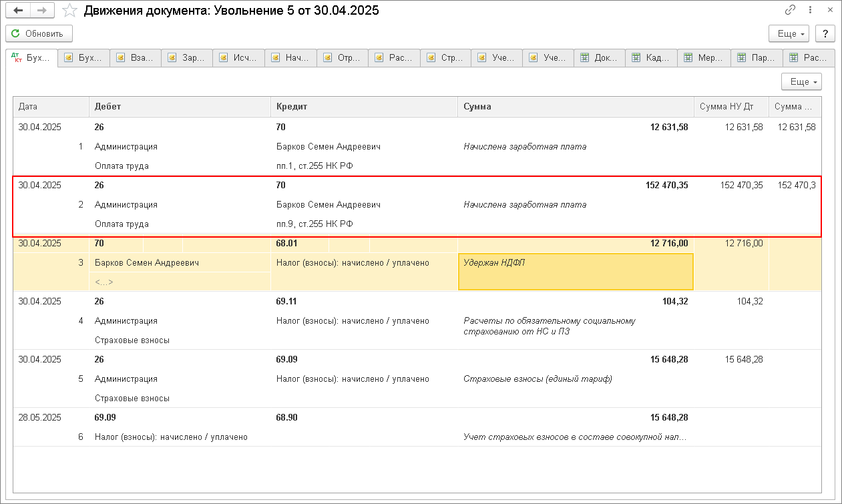Select amount 12 631,58 in Сумма column
The height and width of the screenshot is (504, 842).
(669, 127)
